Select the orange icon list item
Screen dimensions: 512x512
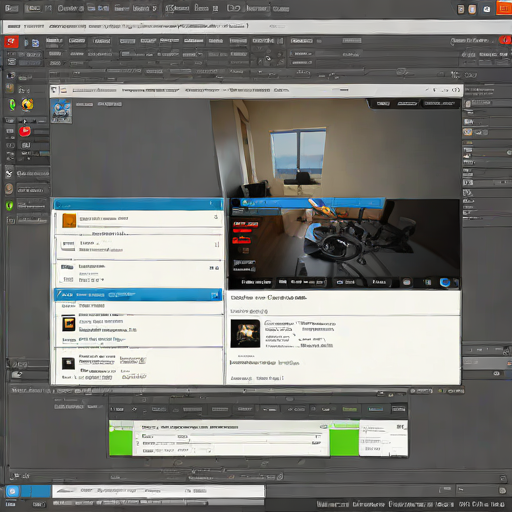pos(138,220)
